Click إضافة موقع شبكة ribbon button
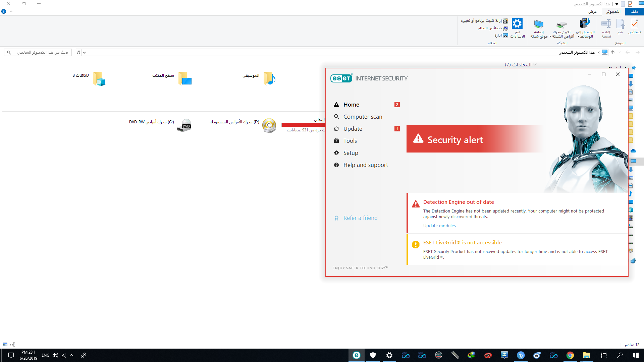Image resolution: width=644 pixels, height=362 pixels. (539, 28)
